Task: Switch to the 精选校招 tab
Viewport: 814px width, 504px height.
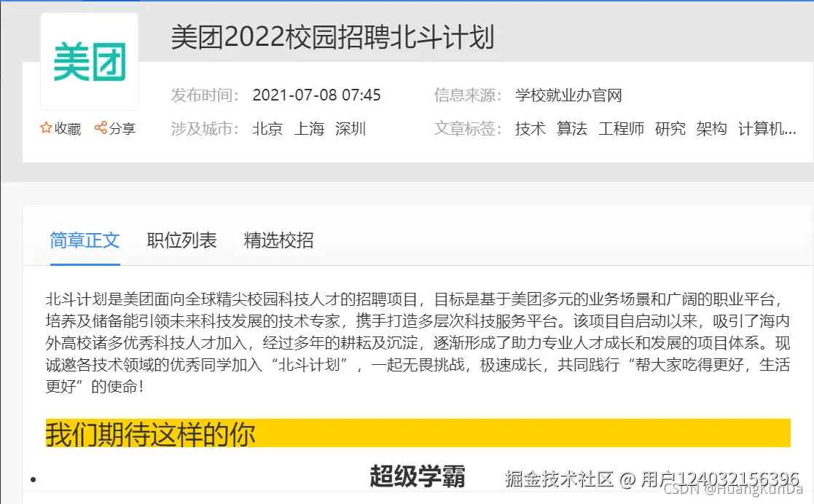Action: coord(279,240)
